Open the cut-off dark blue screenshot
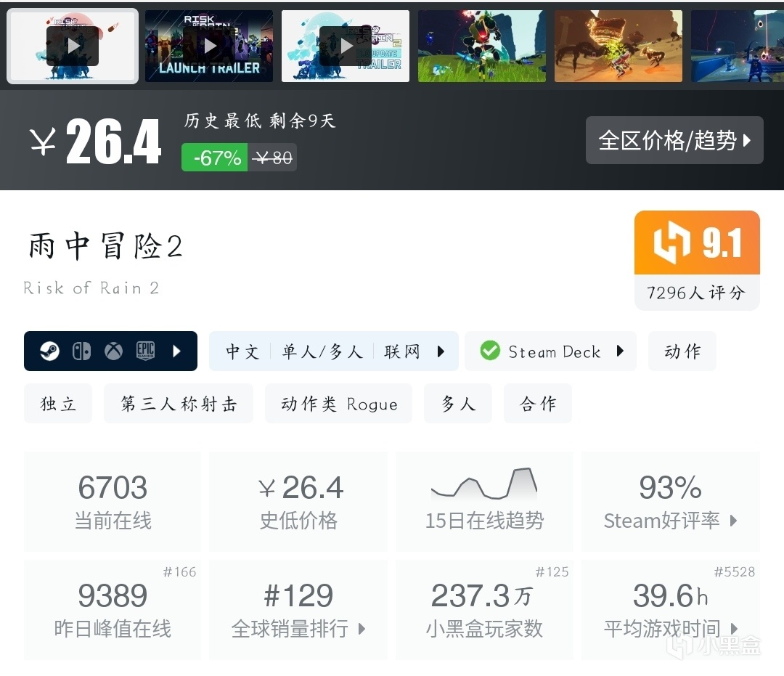The image size is (784, 676). 738,46
